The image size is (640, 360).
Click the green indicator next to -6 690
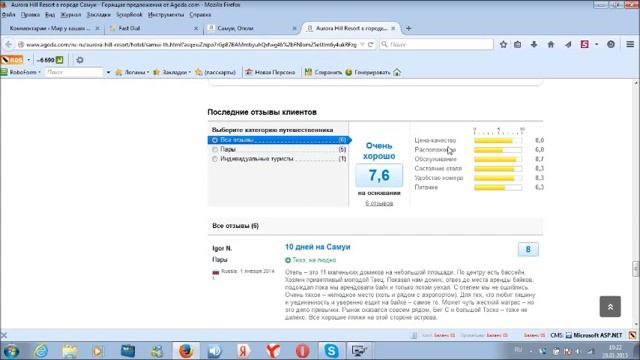tap(60, 60)
